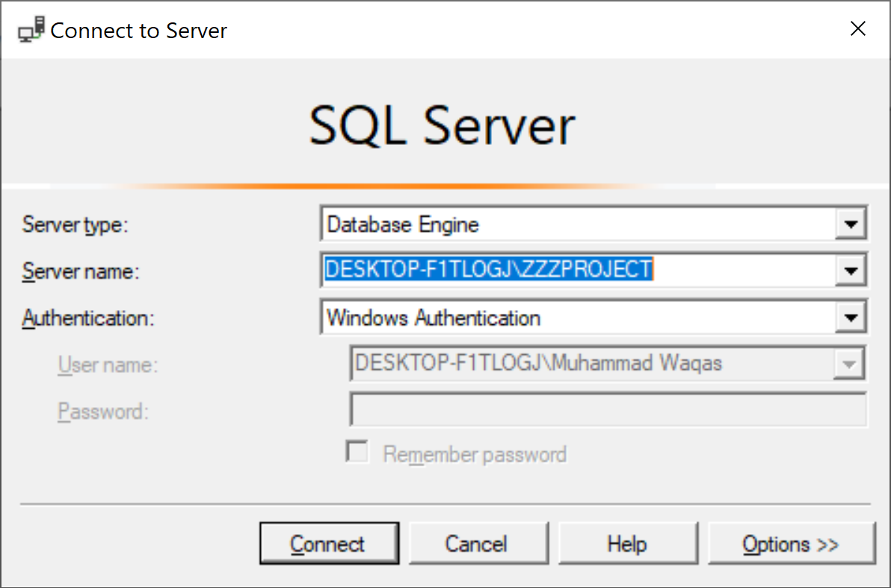Click inside the Password field
Viewport: 891px width, 588px height.
pos(608,409)
